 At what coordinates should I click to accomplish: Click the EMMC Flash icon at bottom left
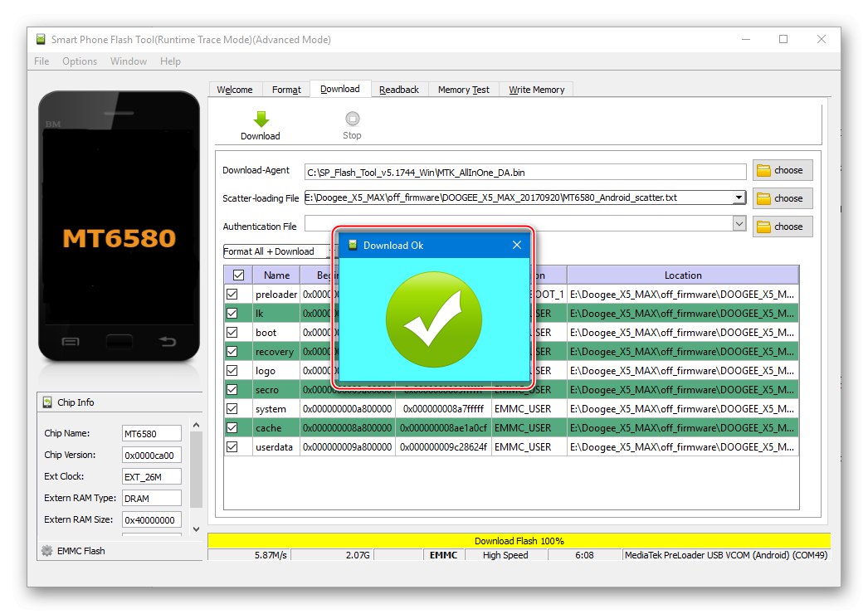point(47,550)
